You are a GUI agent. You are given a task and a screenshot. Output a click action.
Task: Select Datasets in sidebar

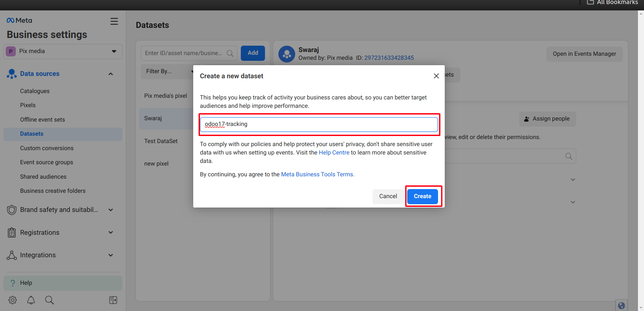coord(63,134)
